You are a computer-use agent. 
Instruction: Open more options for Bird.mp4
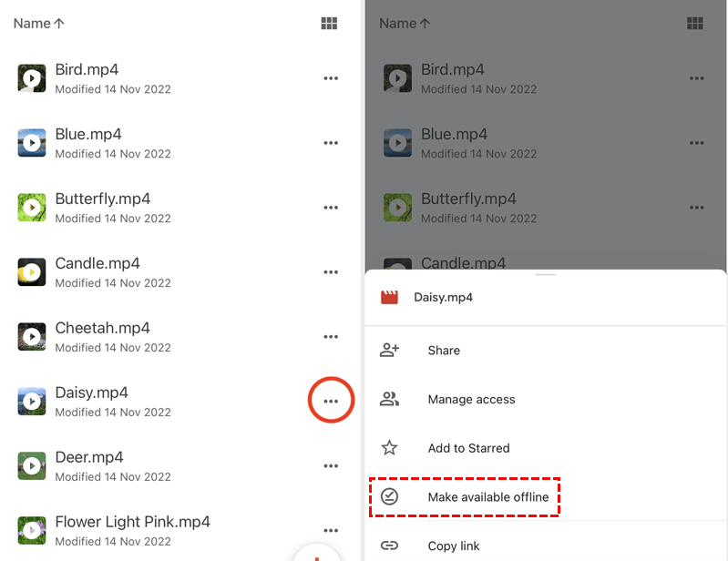point(331,78)
